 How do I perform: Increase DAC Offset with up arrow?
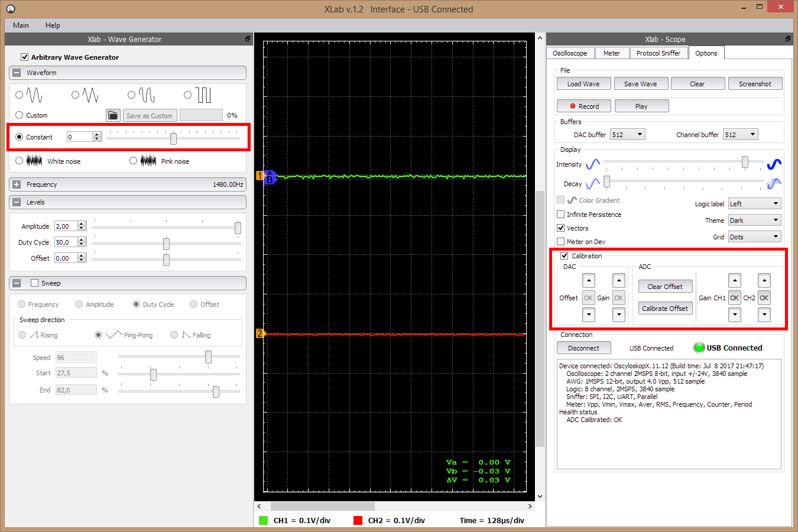[x=588, y=280]
